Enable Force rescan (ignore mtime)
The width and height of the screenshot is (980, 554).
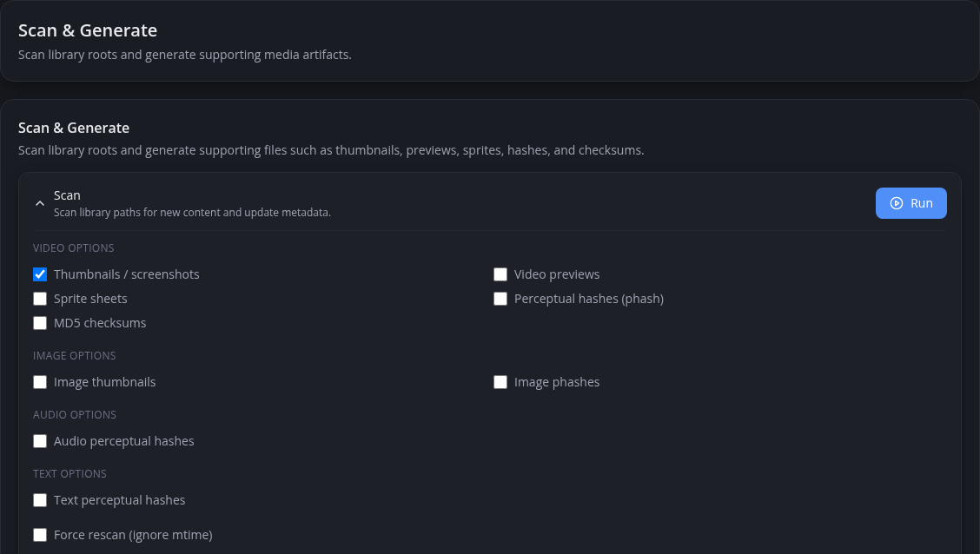point(40,535)
